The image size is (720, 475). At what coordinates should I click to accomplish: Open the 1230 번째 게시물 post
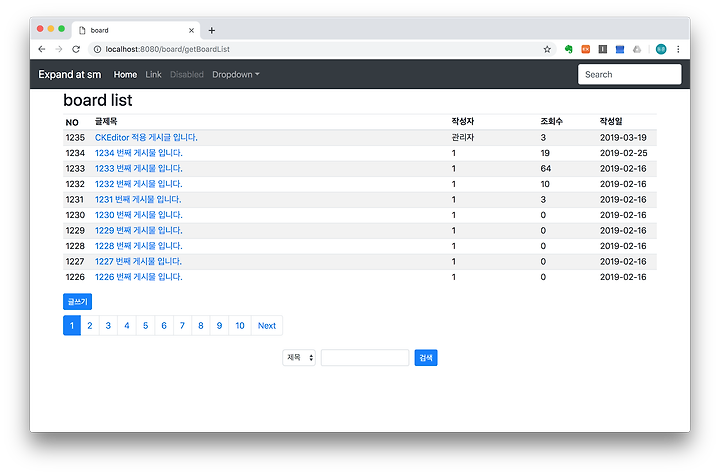point(139,215)
